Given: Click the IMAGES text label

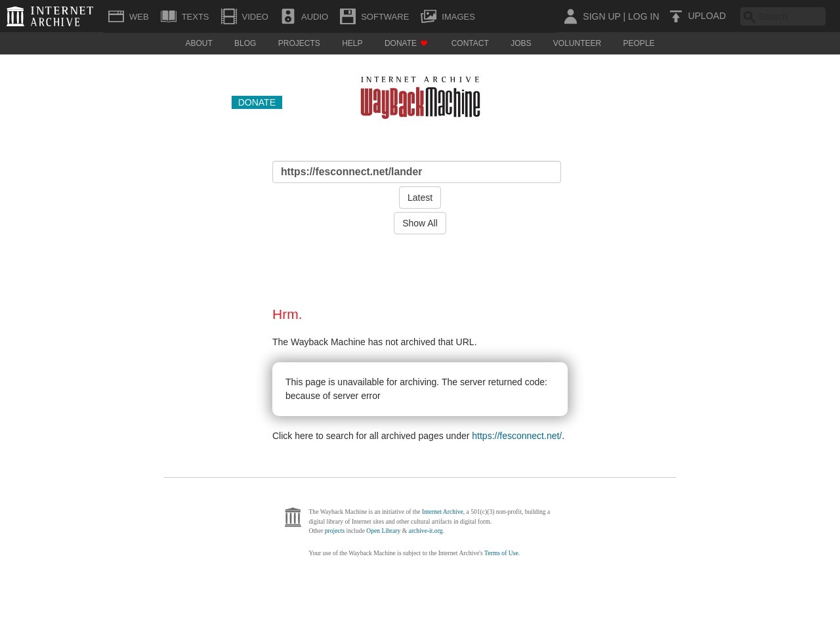Looking at the screenshot, I should pos(458,16).
